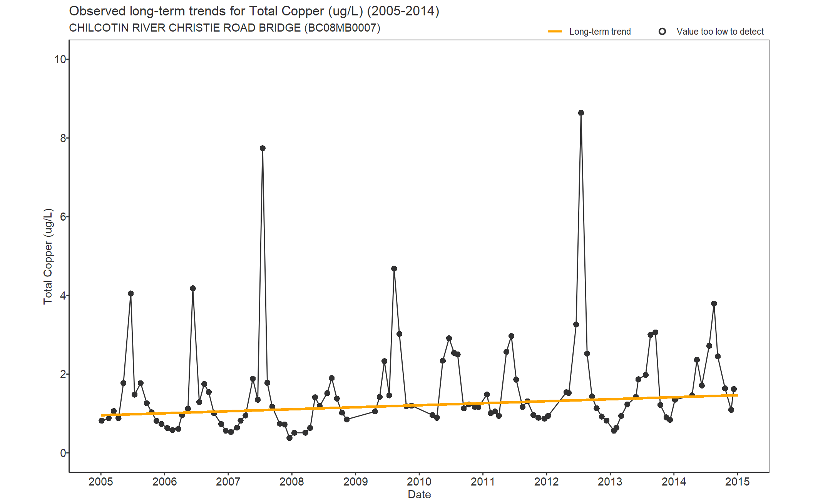Click the 'Long-term trend' legend label
The image size is (813, 504).
600,32
